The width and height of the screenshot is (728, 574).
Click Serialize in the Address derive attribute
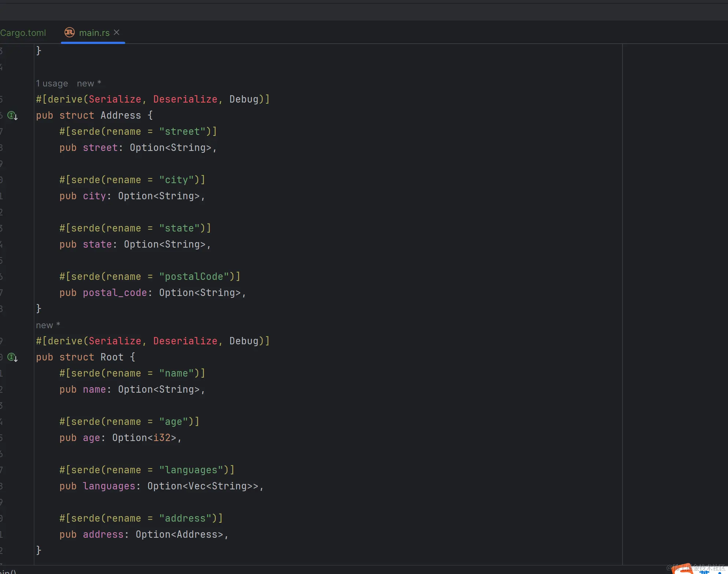115,99
